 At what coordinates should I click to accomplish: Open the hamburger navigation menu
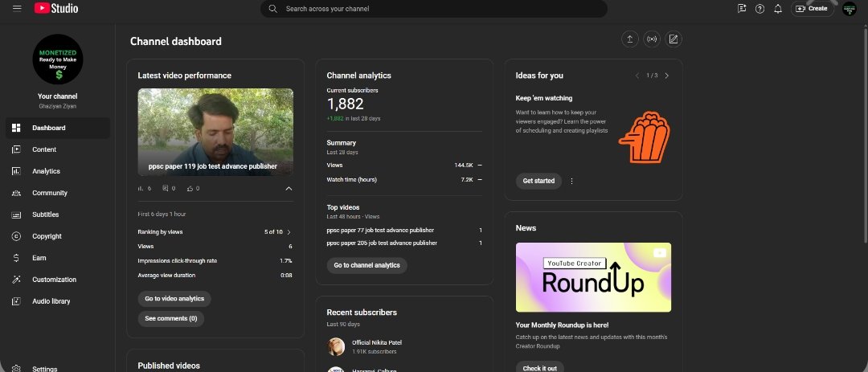click(17, 8)
